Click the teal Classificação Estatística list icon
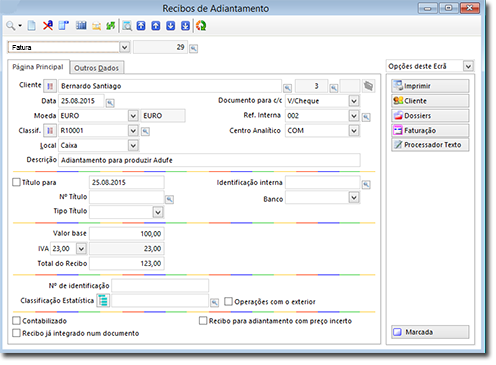Screen dimensions: 496x365 pos(103,300)
